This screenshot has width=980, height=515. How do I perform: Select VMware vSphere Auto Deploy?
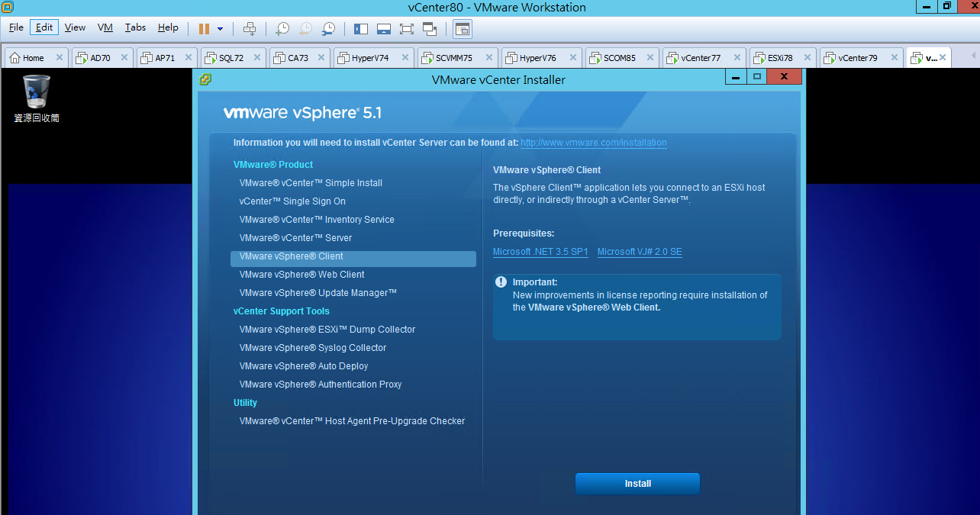click(x=304, y=366)
